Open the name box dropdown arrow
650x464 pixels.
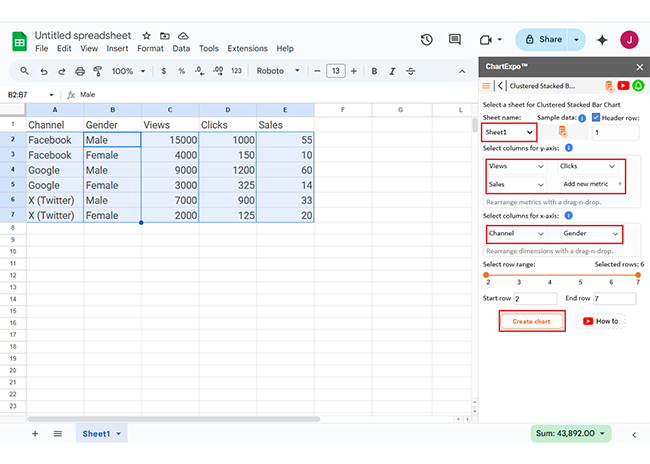[x=51, y=95]
